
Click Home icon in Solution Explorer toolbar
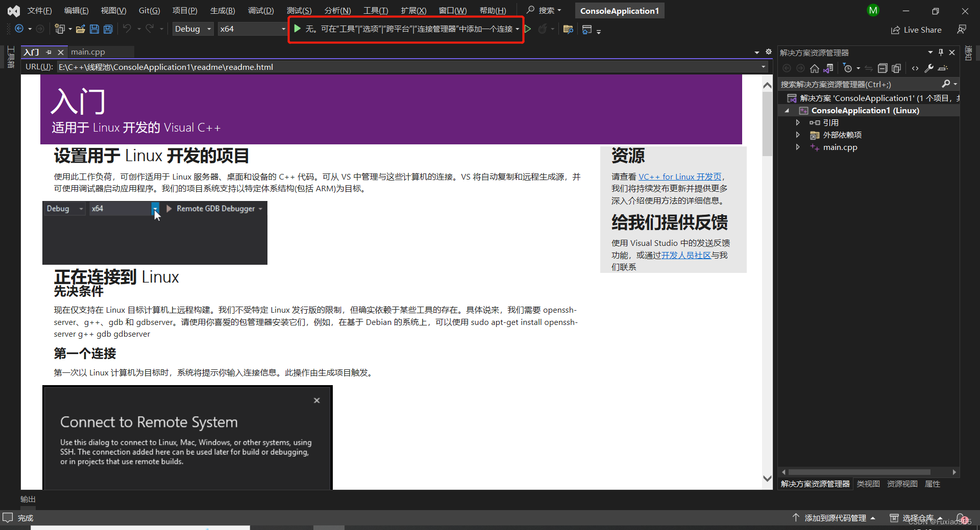coord(815,68)
